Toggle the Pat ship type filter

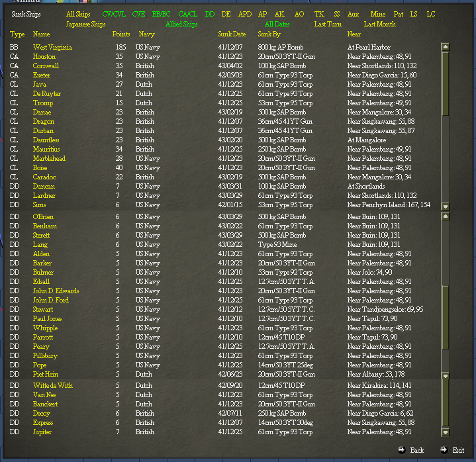(399, 15)
